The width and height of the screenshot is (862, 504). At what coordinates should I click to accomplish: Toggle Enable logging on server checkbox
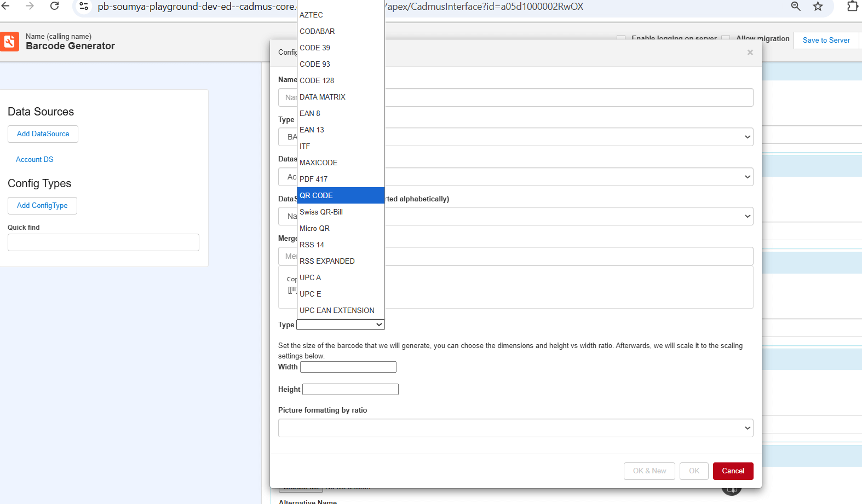[621, 38]
